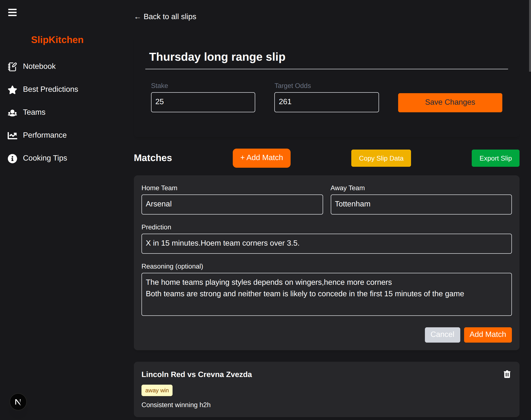The image size is (531, 420).
Task: Click the Notebook notepad icon
Action: pos(12,66)
